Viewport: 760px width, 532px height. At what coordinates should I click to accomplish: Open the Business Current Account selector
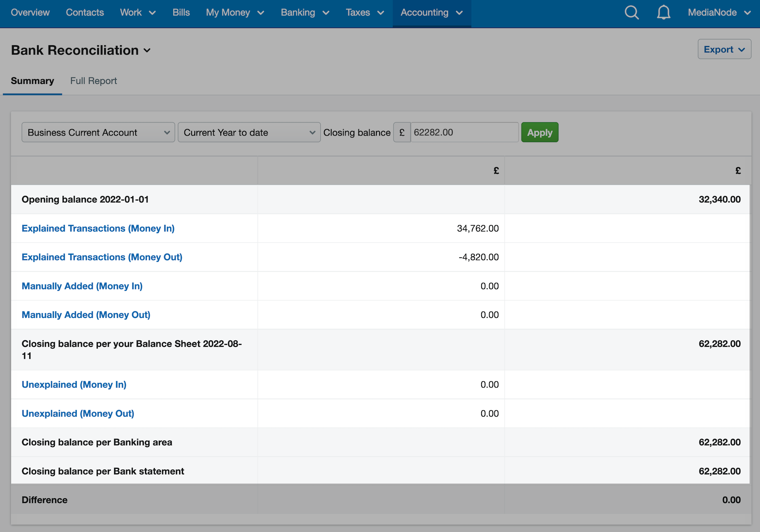pyautogui.click(x=98, y=132)
